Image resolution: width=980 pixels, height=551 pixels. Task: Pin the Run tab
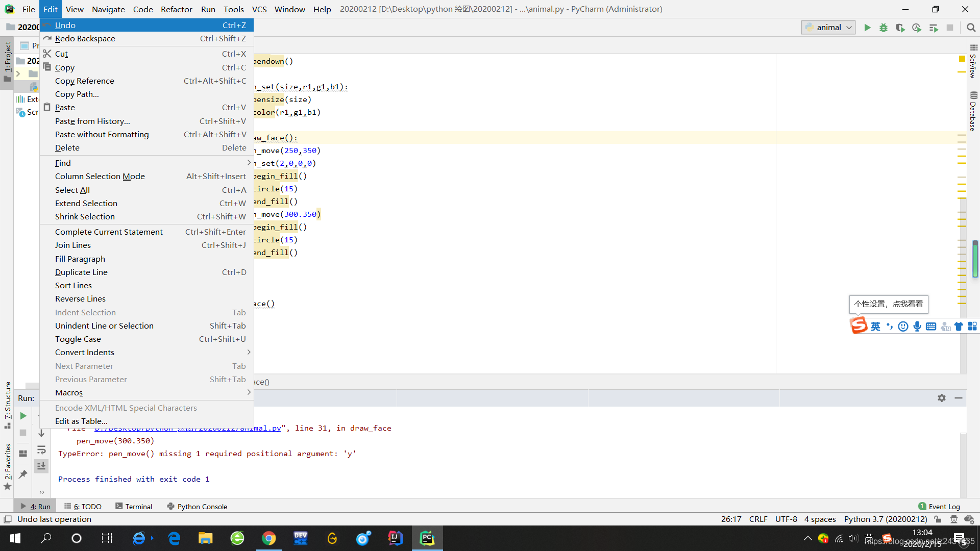(x=23, y=474)
